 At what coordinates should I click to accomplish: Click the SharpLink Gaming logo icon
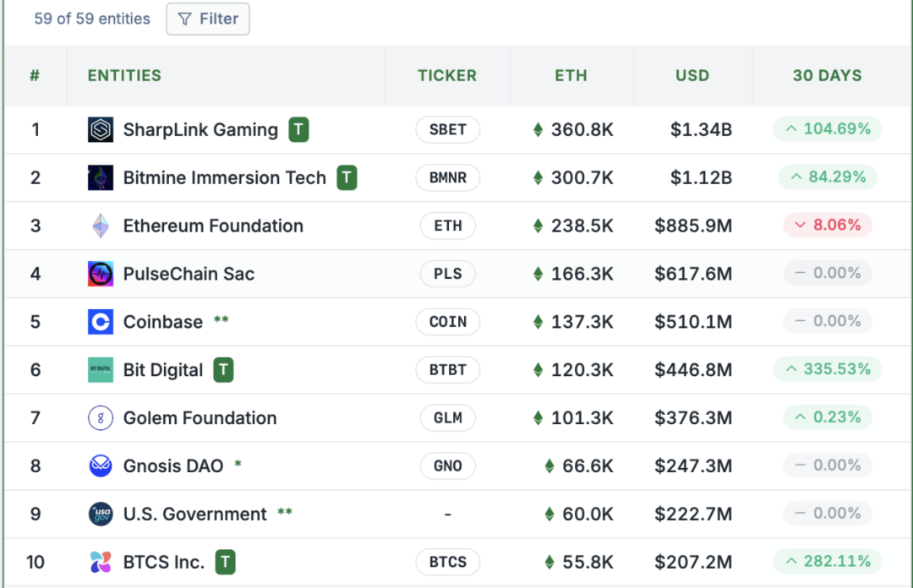101,130
